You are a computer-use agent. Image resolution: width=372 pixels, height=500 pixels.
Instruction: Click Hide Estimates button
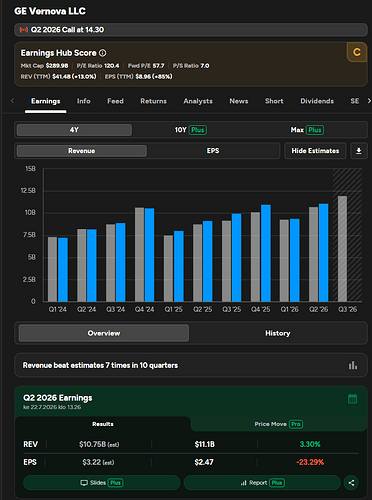[315, 151]
